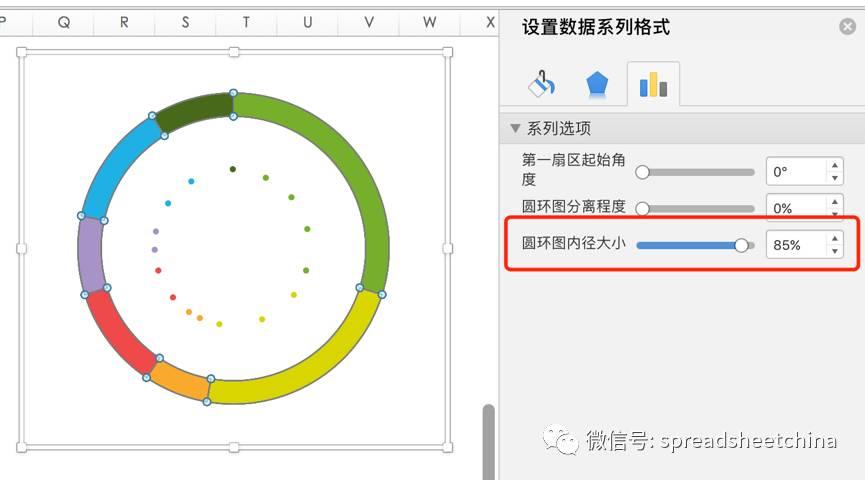865x480 pixels.
Task: Select column W header
Action: (x=429, y=22)
